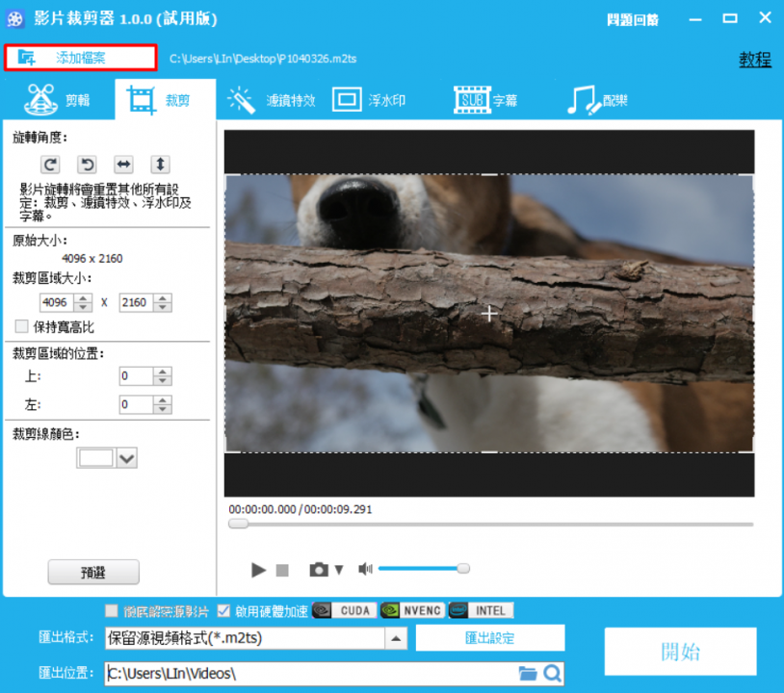784x693 pixels.
Task: Click crop width input field 4096
Action: click(x=57, y=302)
